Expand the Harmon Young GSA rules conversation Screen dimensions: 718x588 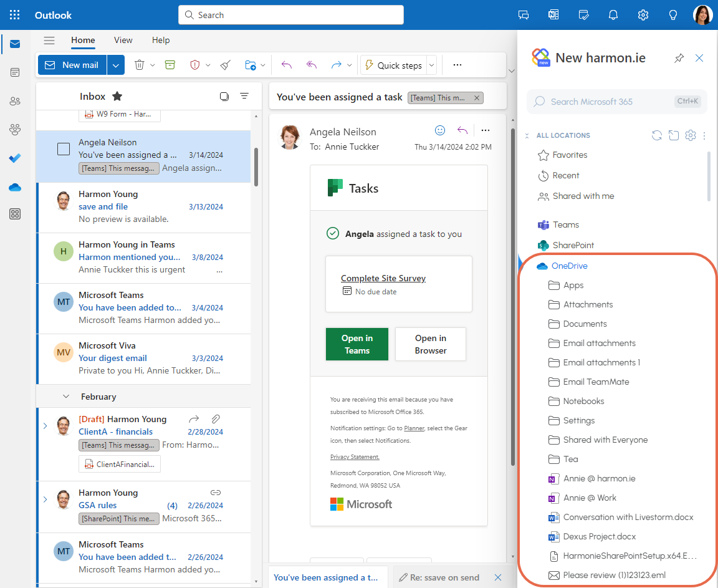pyautogui.click(x=44, y=499)
